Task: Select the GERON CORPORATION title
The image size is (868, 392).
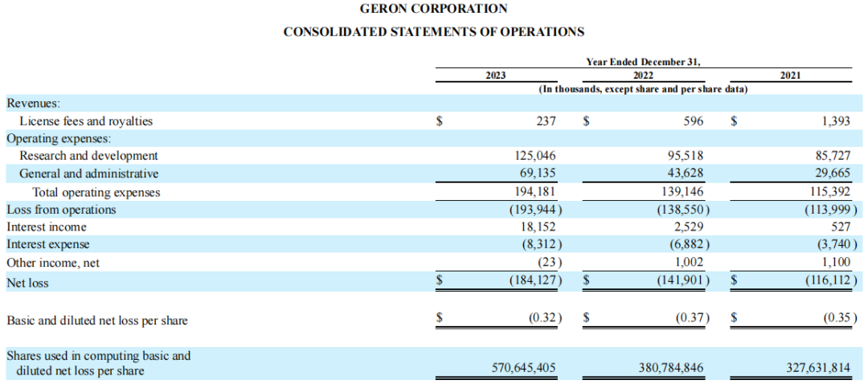Action: pos(433,9)
